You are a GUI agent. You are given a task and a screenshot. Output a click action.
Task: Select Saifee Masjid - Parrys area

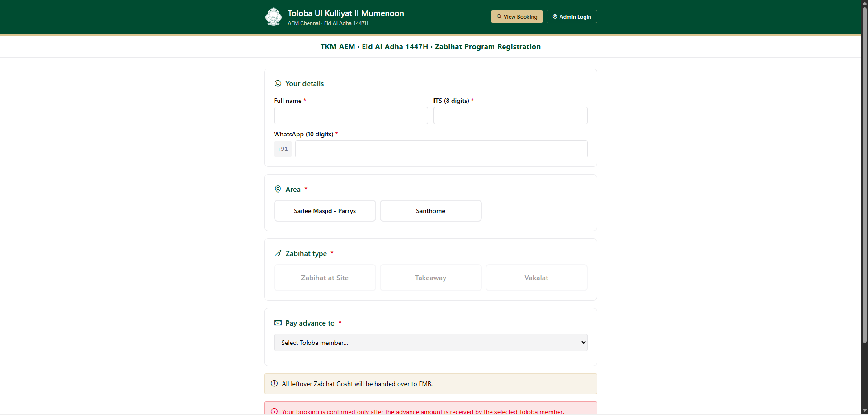[x=325, y=211]
